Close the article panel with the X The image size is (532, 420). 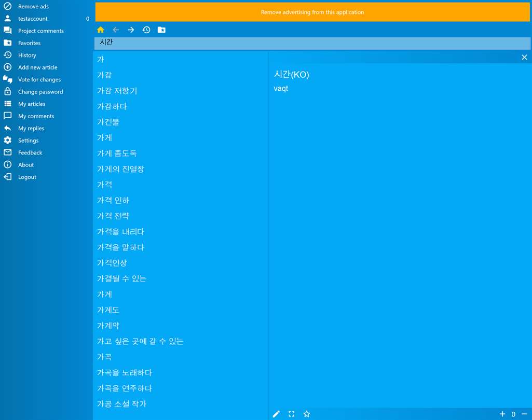[x=524, y=57]
